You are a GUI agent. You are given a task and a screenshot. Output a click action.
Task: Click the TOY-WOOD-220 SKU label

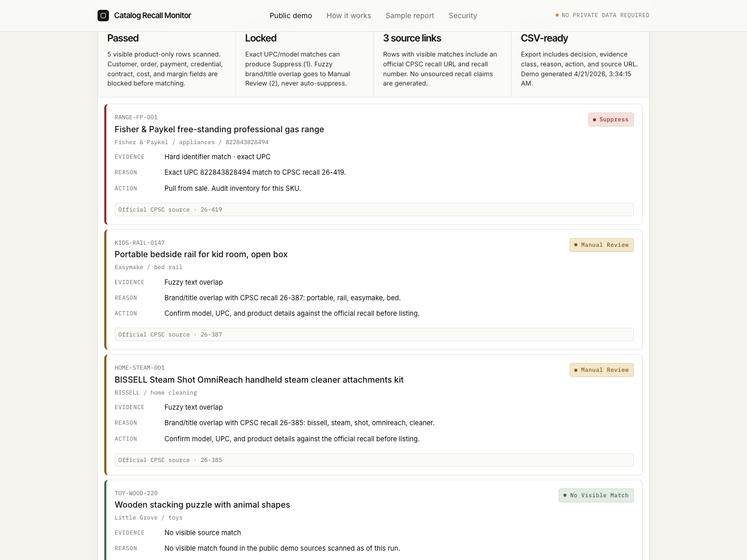pos(136,494)
